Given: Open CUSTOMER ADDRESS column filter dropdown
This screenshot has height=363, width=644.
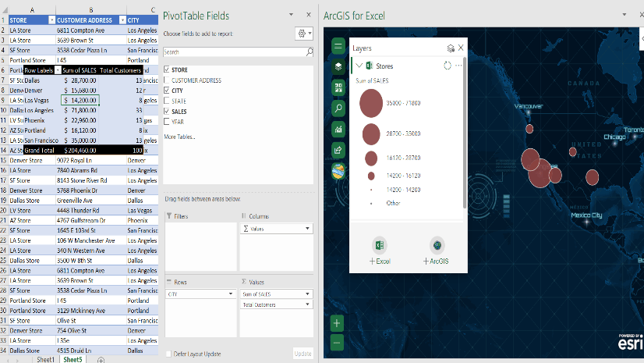Looking at the screenshot, I should tap(122, 20).
